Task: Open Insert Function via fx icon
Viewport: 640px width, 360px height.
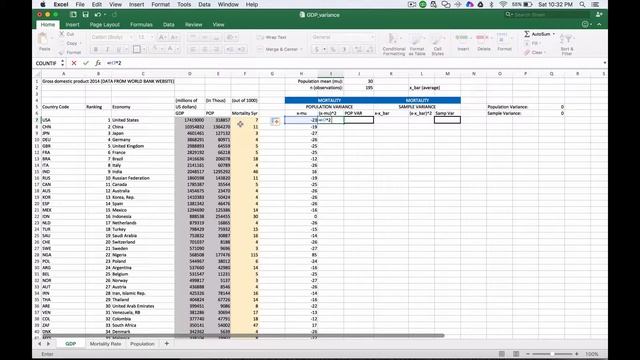Action: pyautogui.click(x=98, y=63)
